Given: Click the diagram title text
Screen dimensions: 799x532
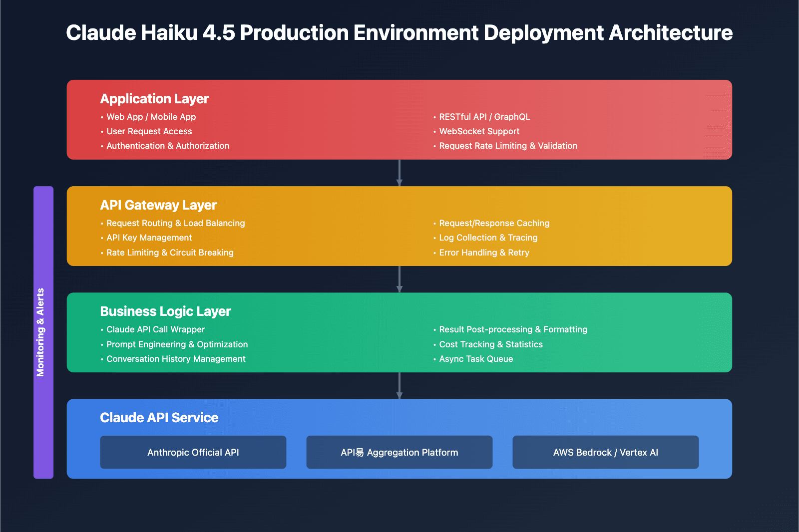Looking at the screenshot, I should (399, 33).
